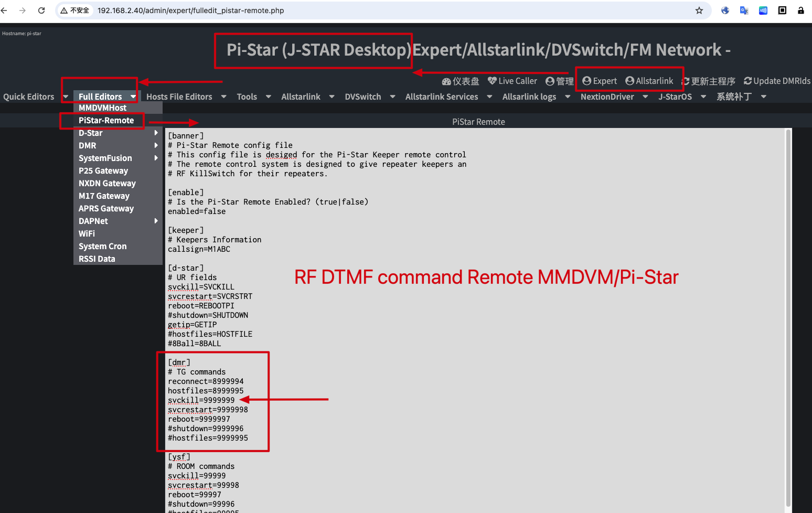Expand the D-Star submenu arrow
812x513 pixels.
[156, 133]
